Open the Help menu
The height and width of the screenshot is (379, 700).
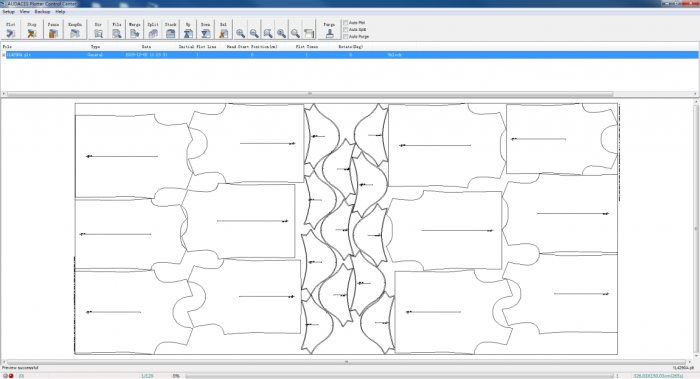[60, 12]
